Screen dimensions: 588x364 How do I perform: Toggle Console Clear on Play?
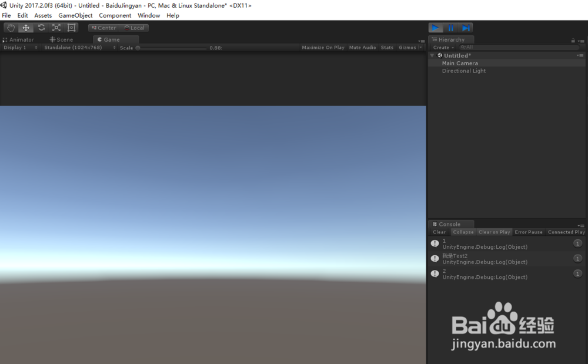tap(495, 232)
